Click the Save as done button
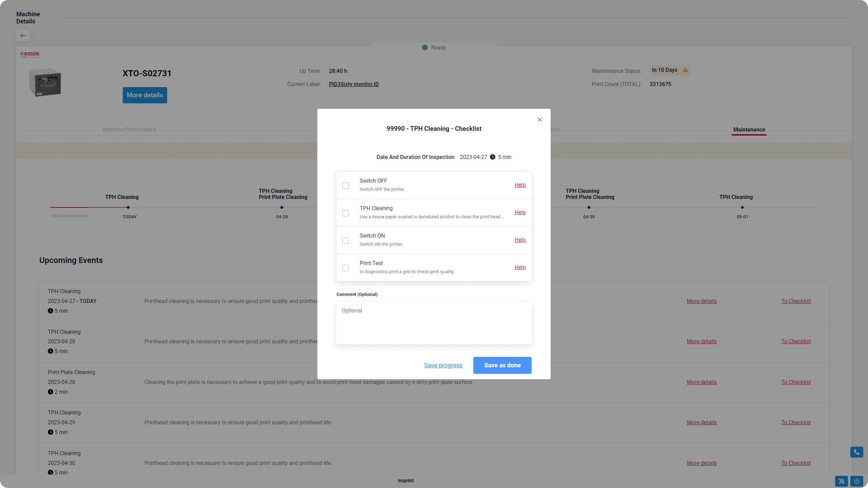Image resolution: width=868 pixels, height=488 pixels. [502, 365]
